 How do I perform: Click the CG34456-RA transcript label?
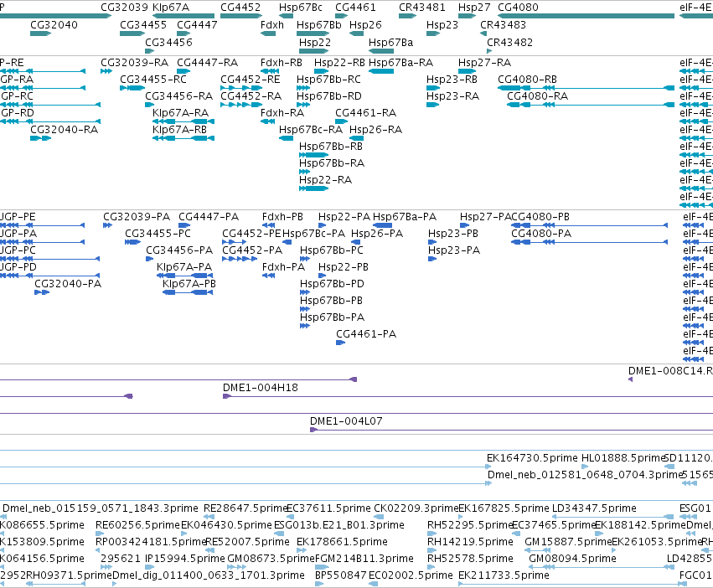tap(178, 96)
